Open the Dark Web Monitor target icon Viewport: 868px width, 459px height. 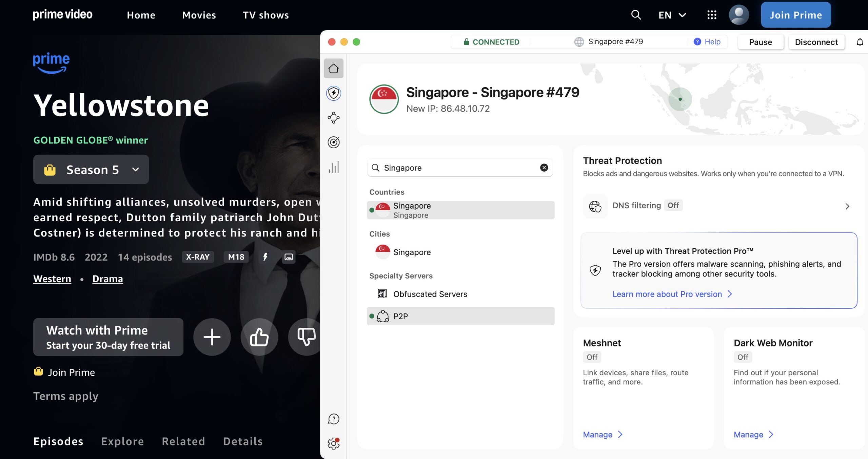[334, 142]
